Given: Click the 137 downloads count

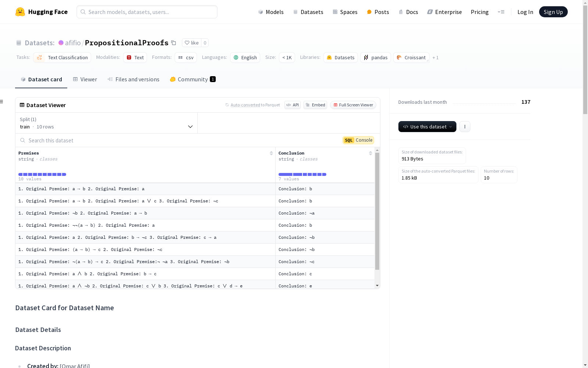Looking at the screenshot, I should (526, 102).
